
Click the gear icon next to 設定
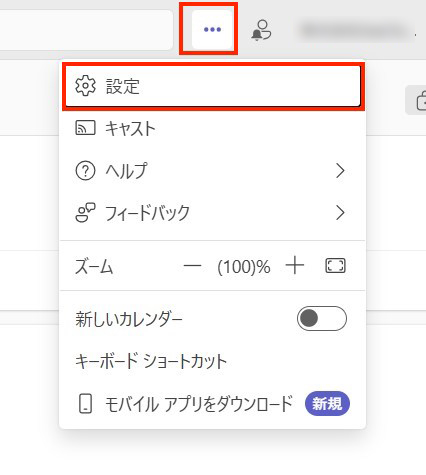[85, 86]
